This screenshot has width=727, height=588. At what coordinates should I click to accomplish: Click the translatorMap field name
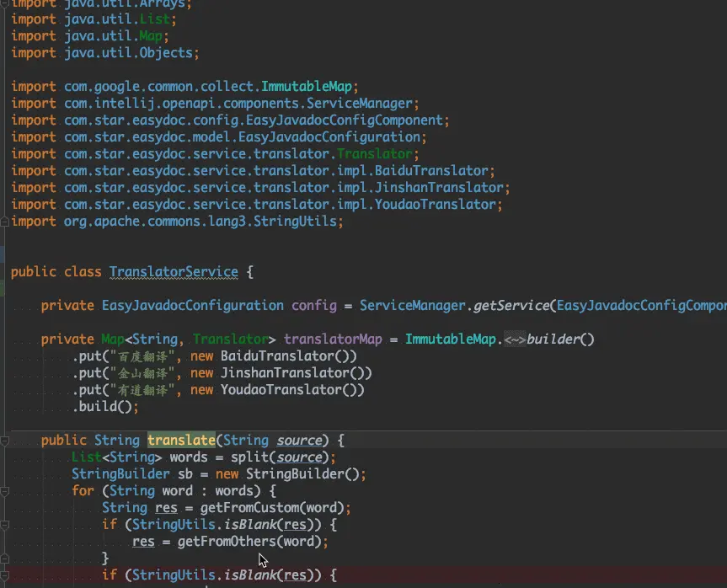tap(333, 339)
